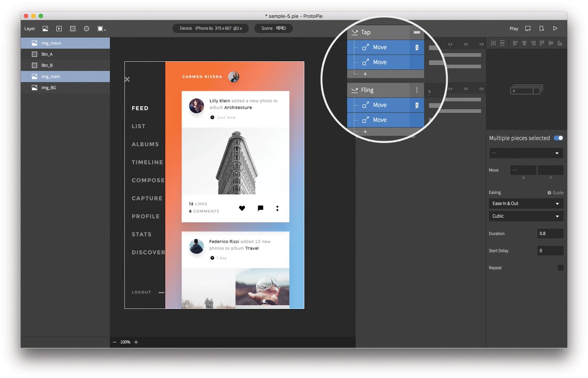This screenshot has height=378, width=588.
Task: Click Carmen Rivera's profile avatar
Action: click(234, 76)
